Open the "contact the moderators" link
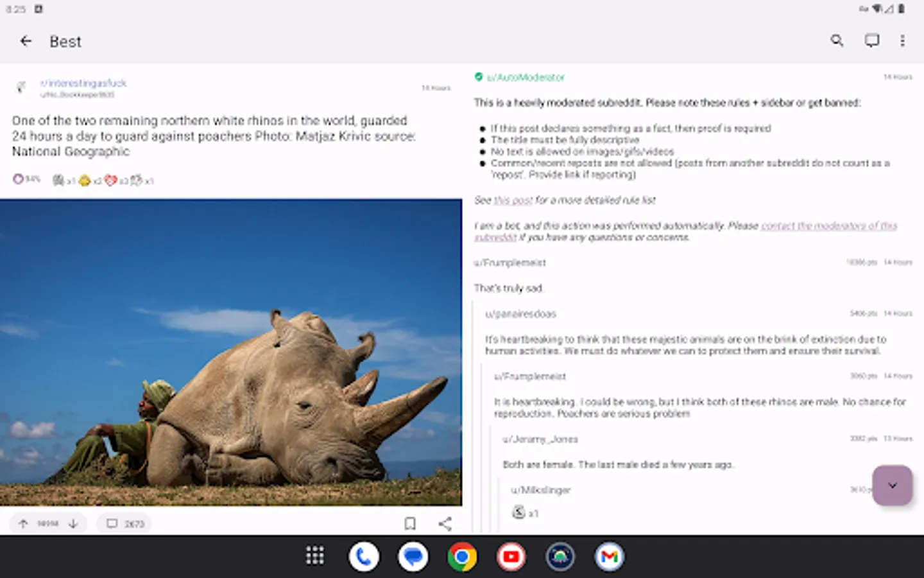Image resolution: width=924 pixels, height=578 pixels. tap(685, 231)
